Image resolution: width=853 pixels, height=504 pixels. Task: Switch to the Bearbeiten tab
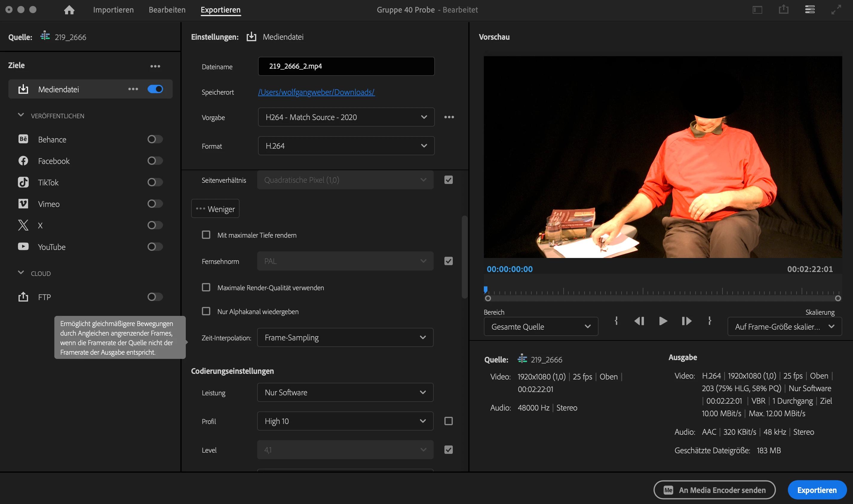pyautogui.click(x=167, y=10)
